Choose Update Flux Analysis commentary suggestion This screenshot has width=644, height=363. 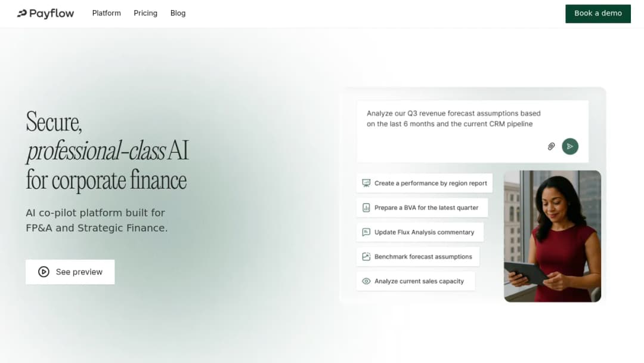coord(420,232)
